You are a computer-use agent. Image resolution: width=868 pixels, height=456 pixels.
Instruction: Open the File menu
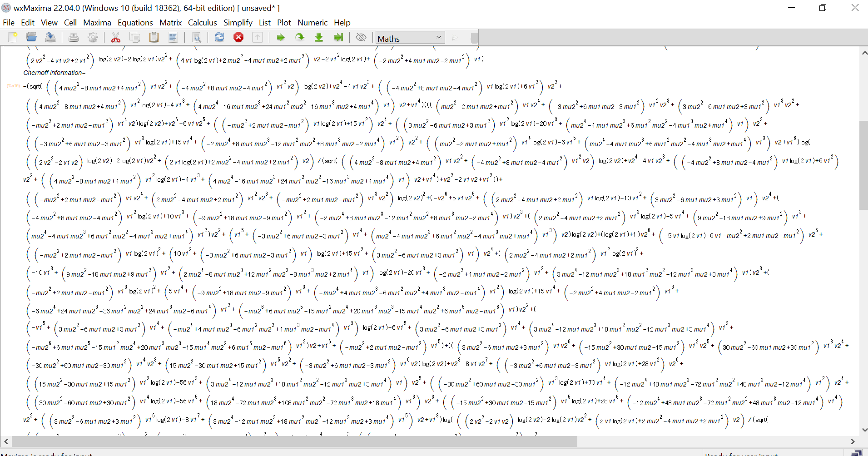point(9,23)
